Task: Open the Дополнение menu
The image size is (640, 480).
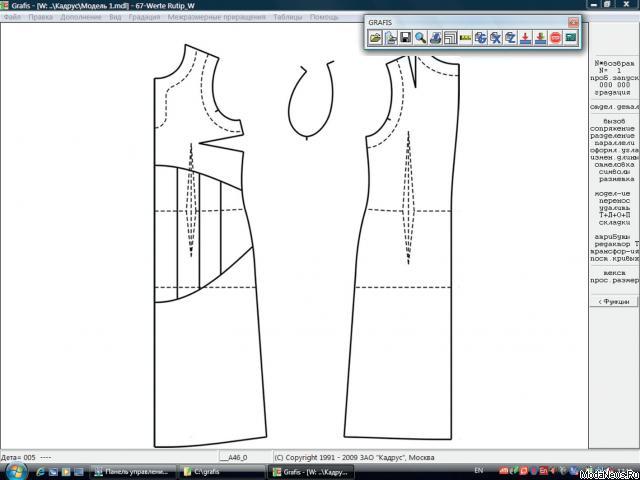Action: 81,17
